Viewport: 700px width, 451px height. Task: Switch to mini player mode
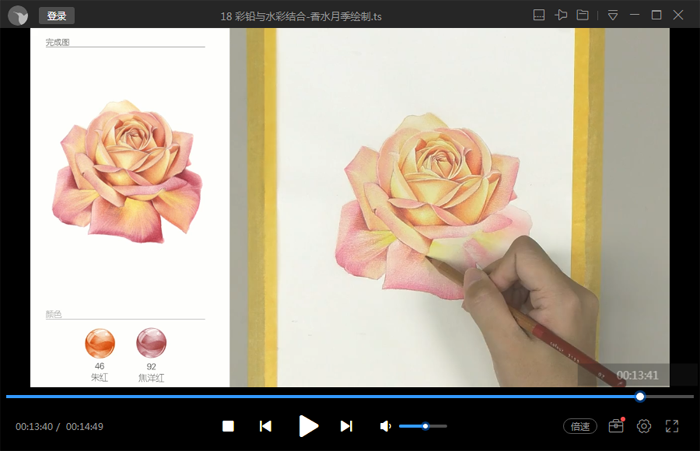tap(538, 15)
